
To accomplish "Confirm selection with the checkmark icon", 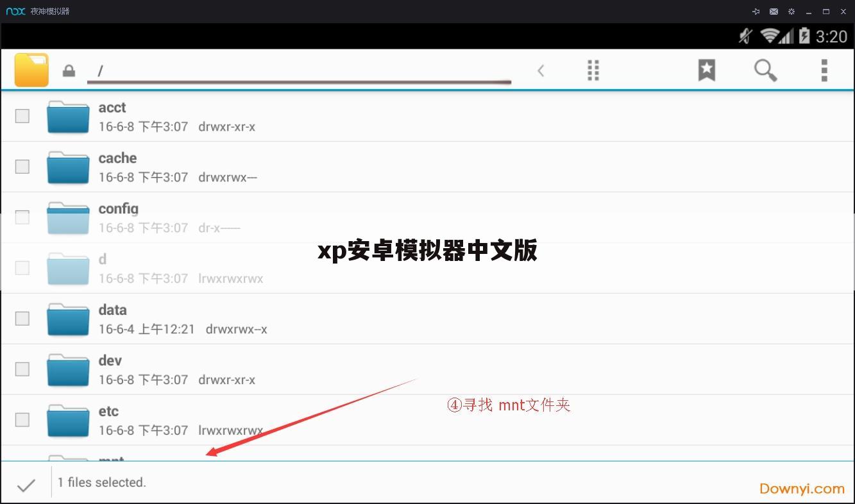I will pyautogui.click(x=26, y=485).
